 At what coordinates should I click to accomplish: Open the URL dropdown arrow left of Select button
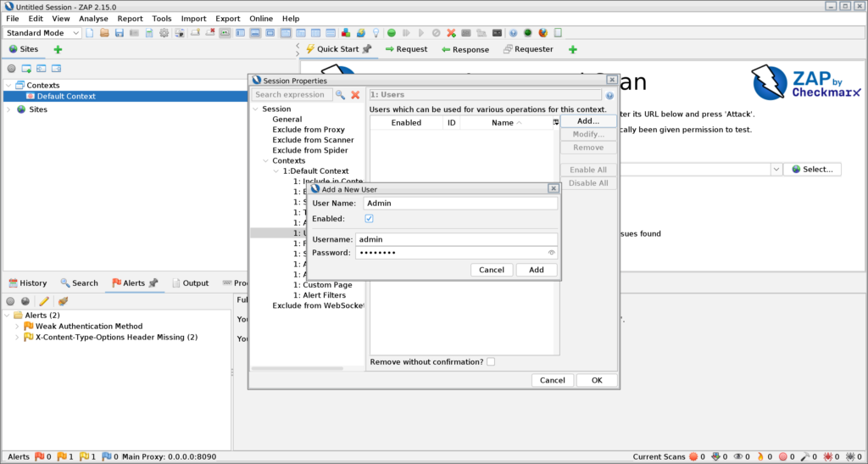(x=776, y=169)
